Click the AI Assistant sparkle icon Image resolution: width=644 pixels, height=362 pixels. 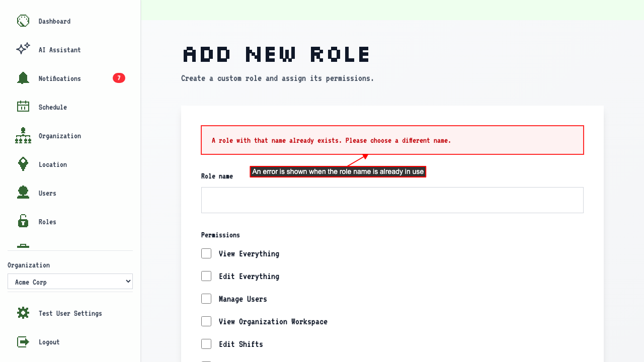coord(23,49)
